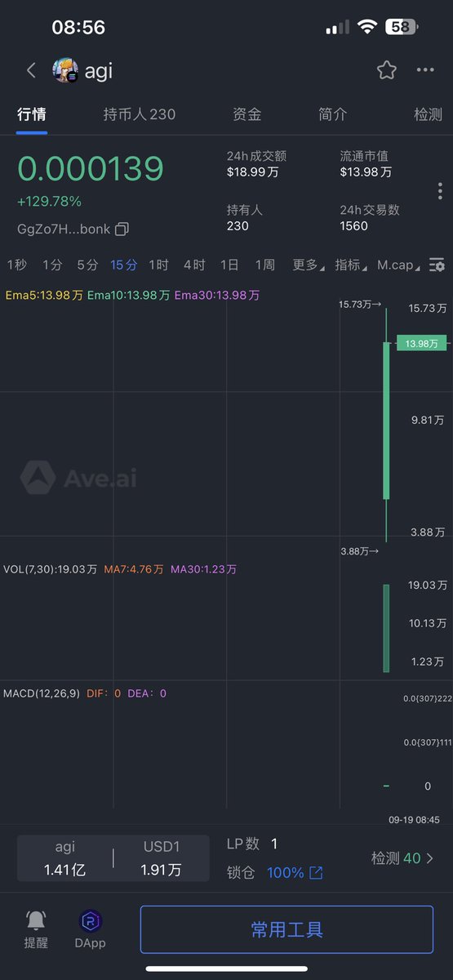Tap the 常用工具 button
The width and height of the screenshot is (453, 980).
click(286, 929)
